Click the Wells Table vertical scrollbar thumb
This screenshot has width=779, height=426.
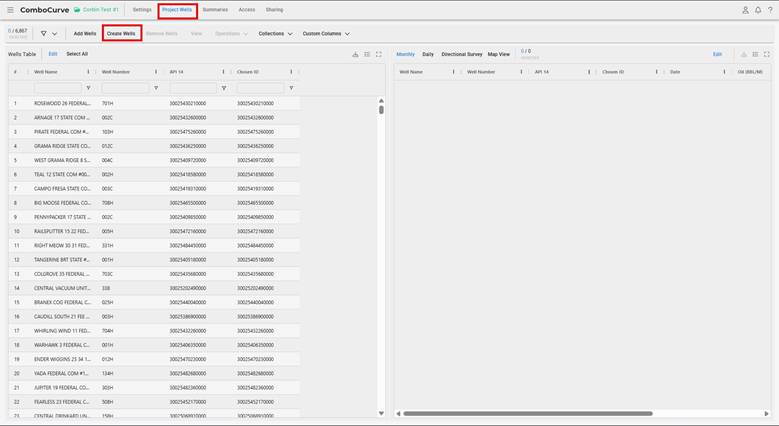pyautogui.click(x=381, y=109)
